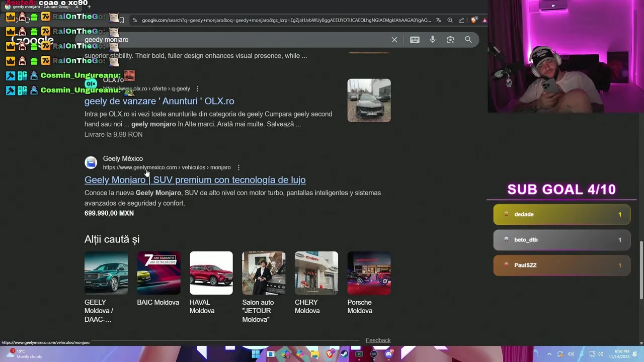Open Copilot from the taskbar

pos(300,354)
